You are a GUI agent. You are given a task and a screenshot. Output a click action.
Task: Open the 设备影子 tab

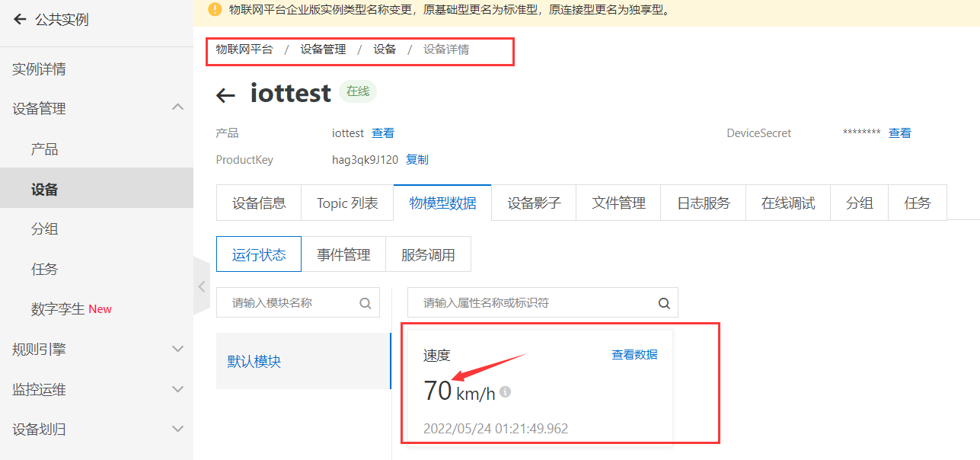(x=534, y=203)
